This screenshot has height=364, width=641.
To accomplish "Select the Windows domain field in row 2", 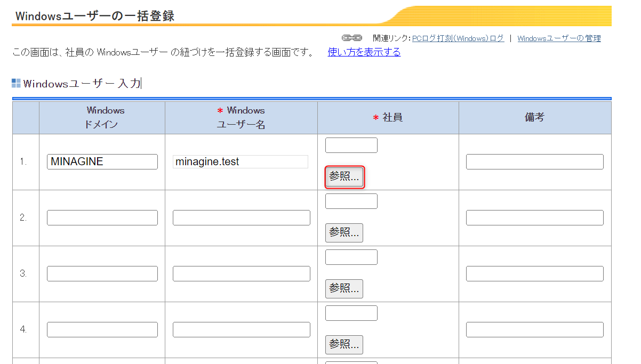I will [x=102, y=217].
